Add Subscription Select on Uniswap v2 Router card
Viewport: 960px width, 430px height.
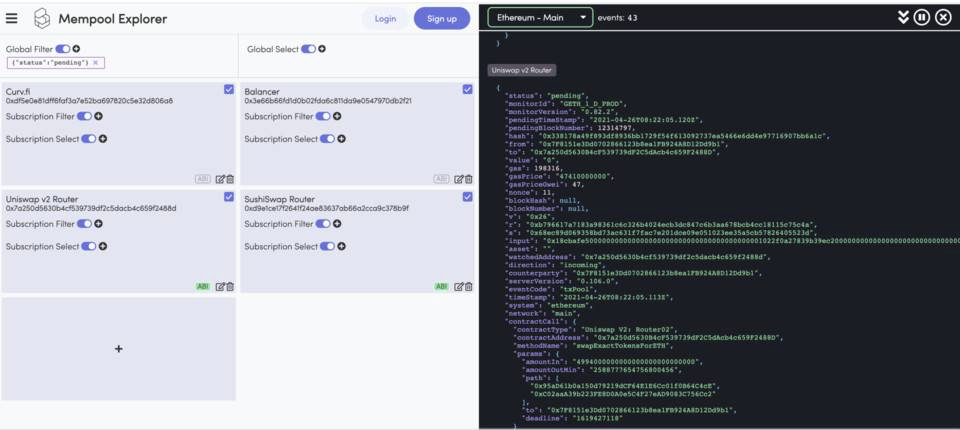click(103, 246)
